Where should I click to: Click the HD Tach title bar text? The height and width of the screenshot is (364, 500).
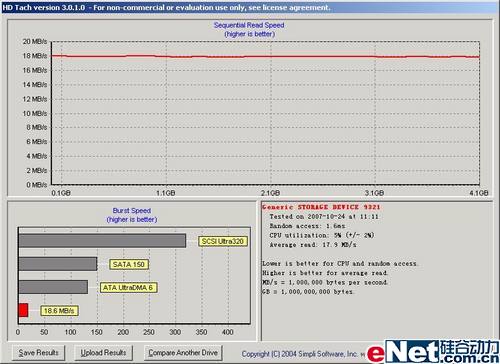click(166, 7)
